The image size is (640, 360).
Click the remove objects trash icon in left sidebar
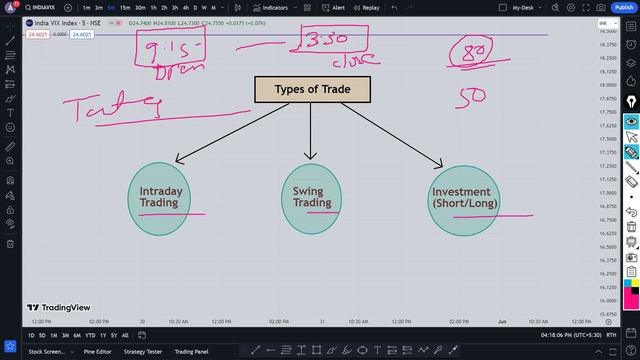(10, 244)
